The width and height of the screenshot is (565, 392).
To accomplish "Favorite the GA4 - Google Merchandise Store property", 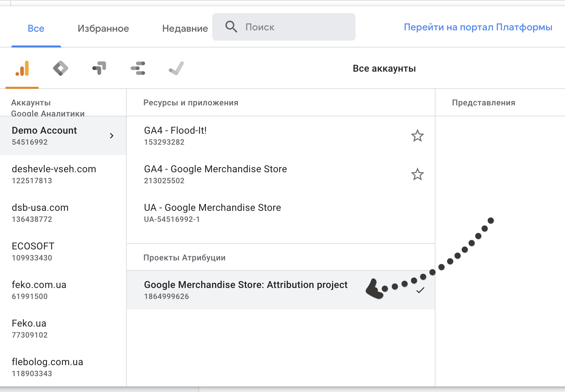I will 417,174.
